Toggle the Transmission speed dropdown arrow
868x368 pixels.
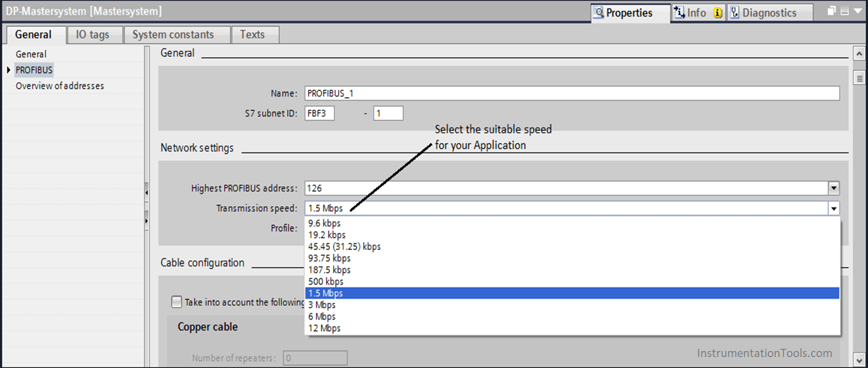pos(833,208)
